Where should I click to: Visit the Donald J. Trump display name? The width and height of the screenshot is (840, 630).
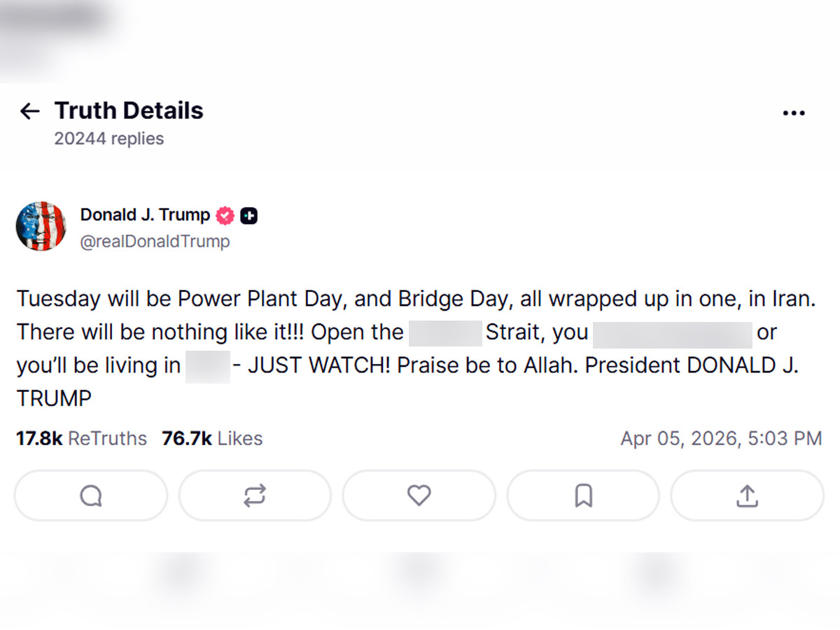[145, 215]
